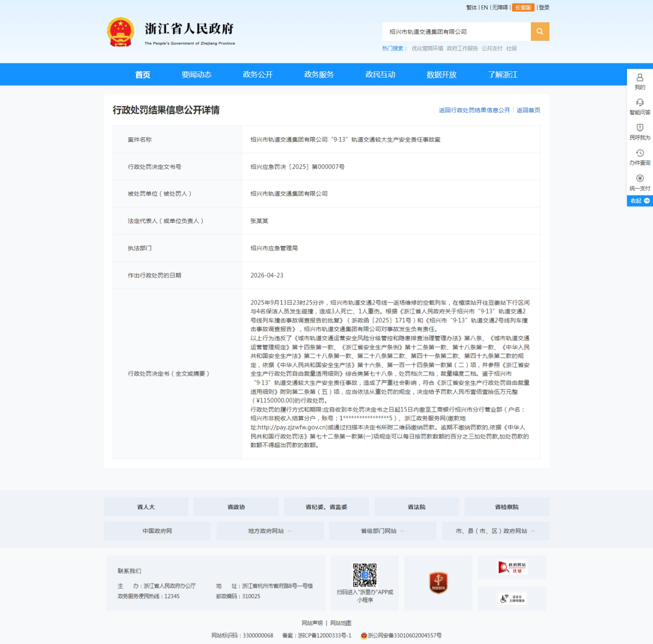Toggle the 长辈版 elder mode
The image size is (653, 644).
click(x=523, y=8)
